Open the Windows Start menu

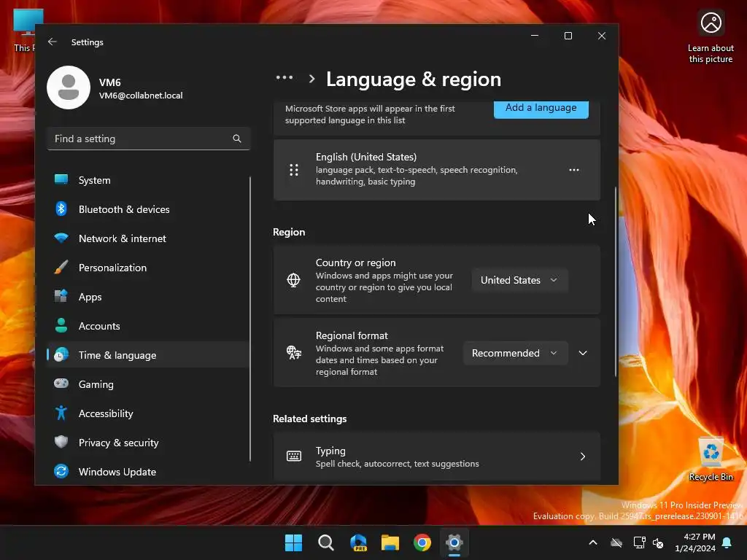click(x=293, y=542)
